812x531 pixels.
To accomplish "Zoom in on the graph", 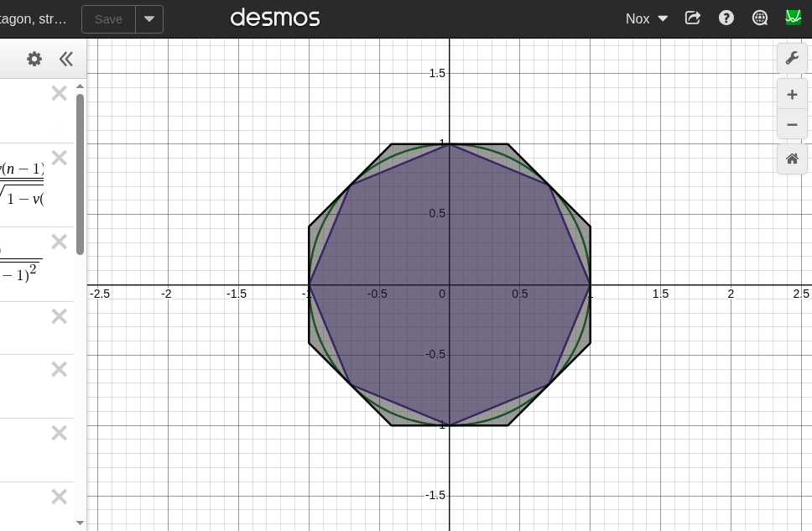I will 792,95.
